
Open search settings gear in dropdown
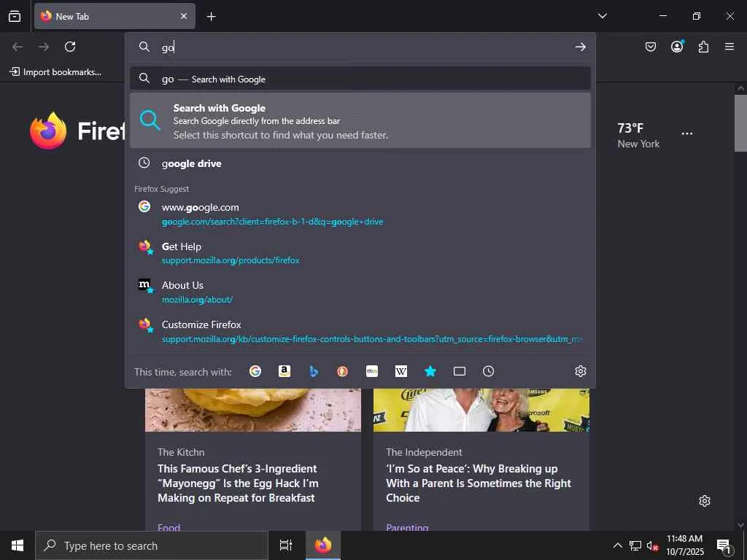click(x=580, y=371)
